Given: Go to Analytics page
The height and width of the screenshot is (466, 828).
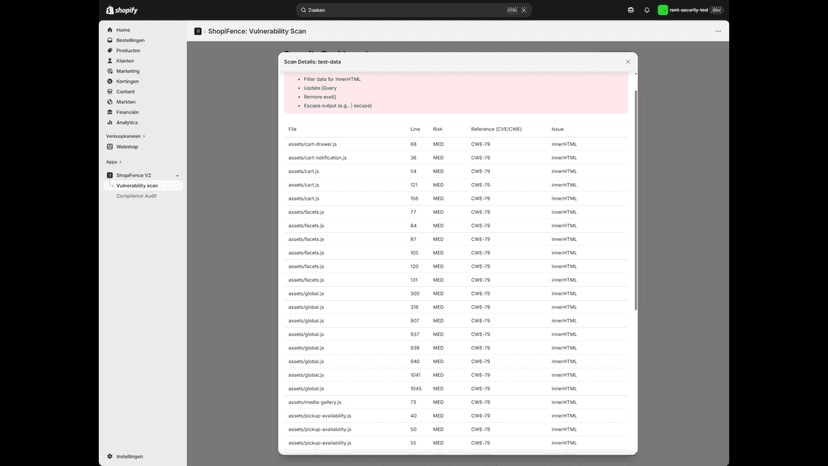Looking at the screenshot, I should point(127,123).
